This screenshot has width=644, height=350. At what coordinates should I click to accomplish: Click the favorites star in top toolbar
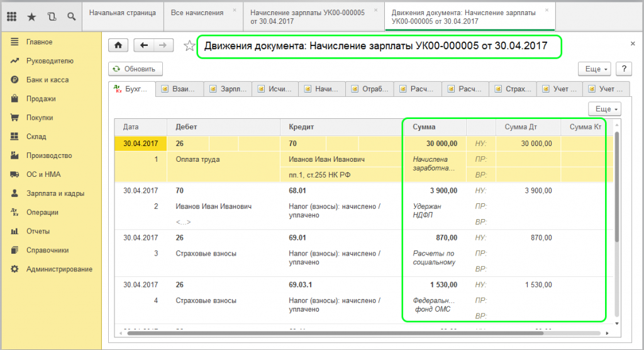pos(31,16)
